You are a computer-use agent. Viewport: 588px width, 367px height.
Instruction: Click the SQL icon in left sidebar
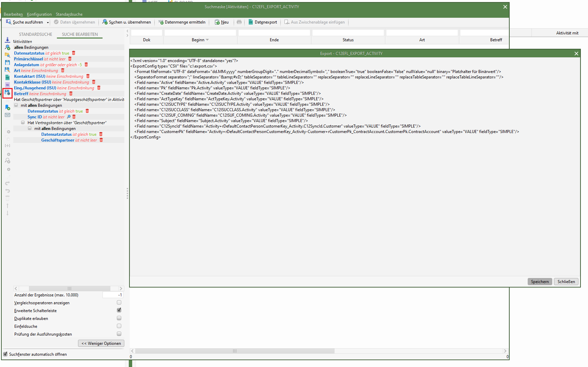click(7, 85)
